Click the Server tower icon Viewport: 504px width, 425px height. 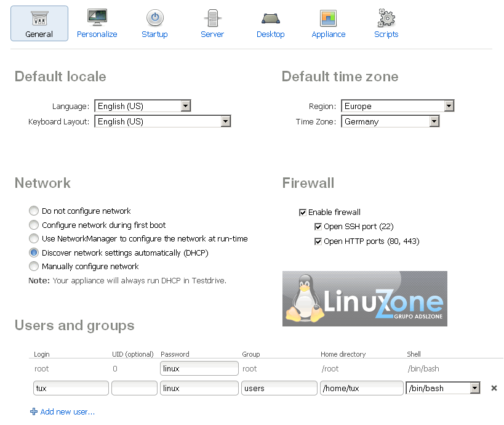point(212,18)
